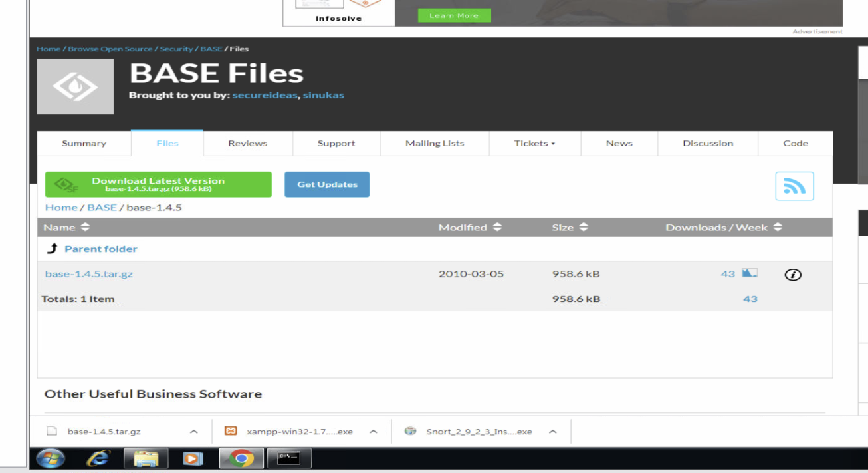Image resolution: width=868 pixels, height=473 pixels.
Task: Click Browse Open Source breadcrumb link
Action: (x=110, y=49)
